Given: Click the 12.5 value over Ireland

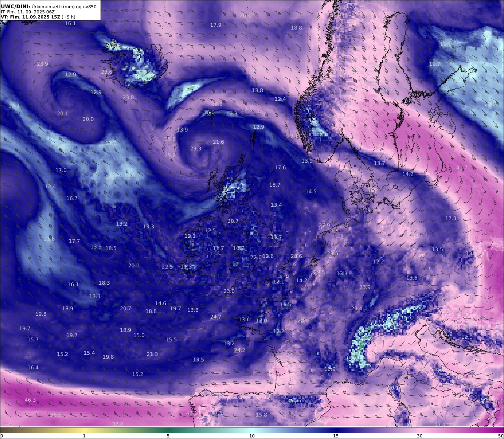Looking at the screenshot, I should click(210, 230).
